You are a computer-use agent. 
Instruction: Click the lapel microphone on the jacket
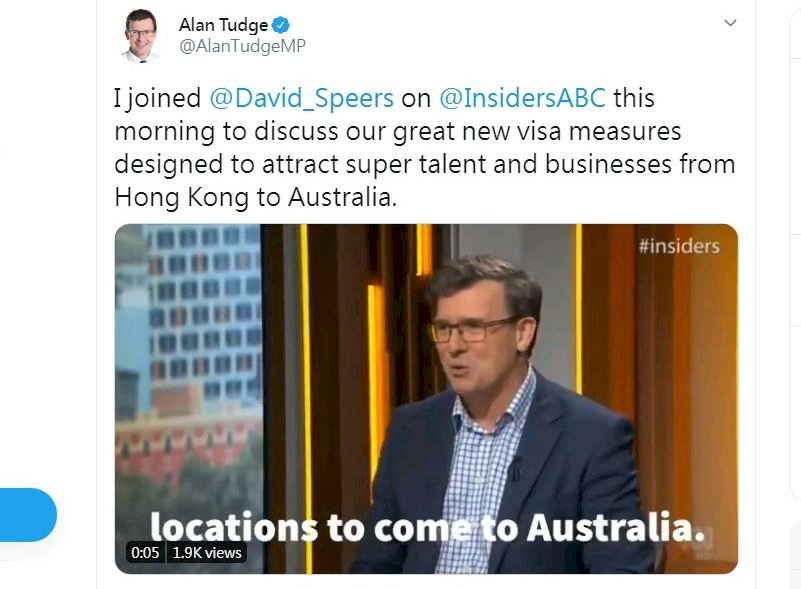click(516, 467)
